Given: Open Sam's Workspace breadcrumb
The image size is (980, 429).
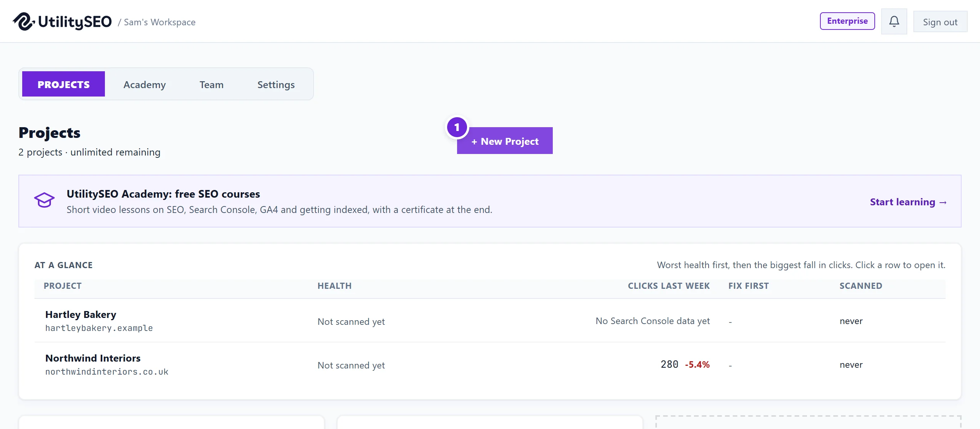Looking at the screenshot, I should 160,22.
